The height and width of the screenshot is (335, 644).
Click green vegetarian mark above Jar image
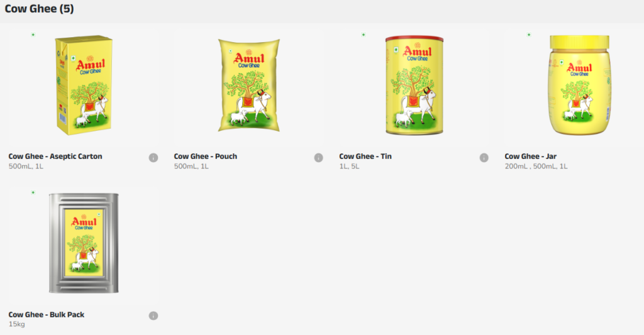click(529, 35)
